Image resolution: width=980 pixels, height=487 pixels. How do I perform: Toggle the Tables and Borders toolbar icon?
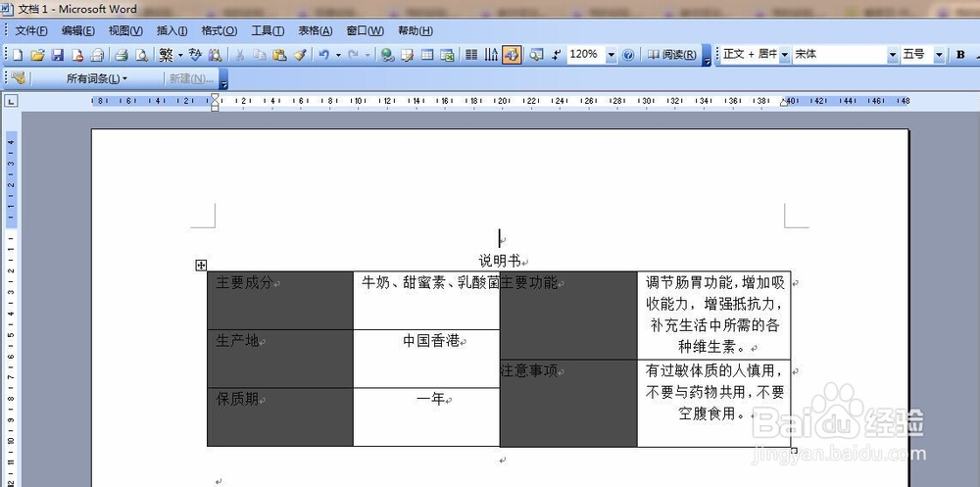pos(408,55)
